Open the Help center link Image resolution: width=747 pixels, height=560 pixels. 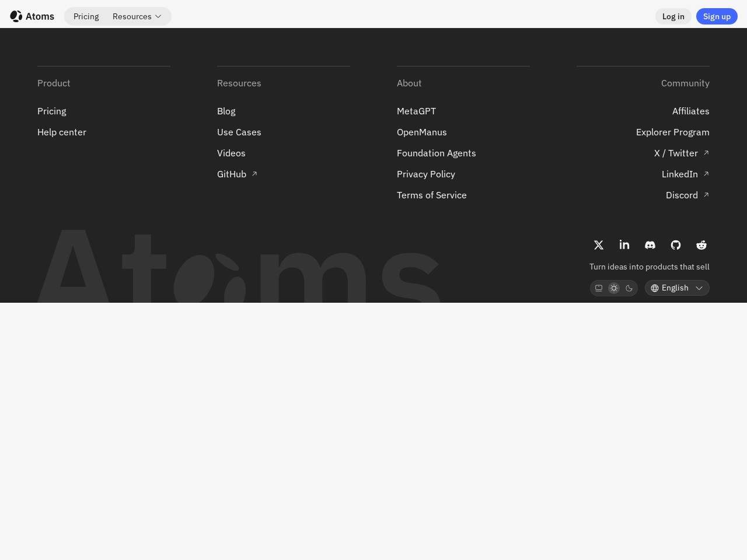[x=62, y=132]
